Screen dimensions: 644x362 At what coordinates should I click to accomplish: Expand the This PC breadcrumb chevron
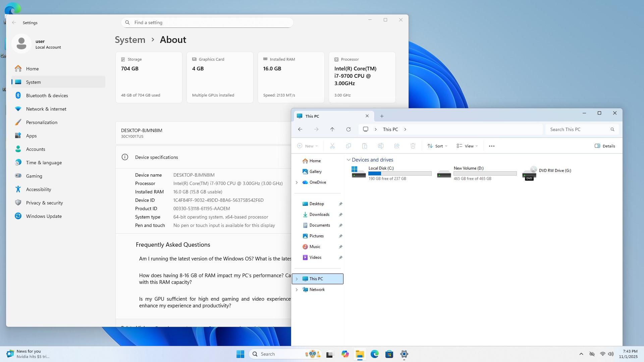click(405, 129)
